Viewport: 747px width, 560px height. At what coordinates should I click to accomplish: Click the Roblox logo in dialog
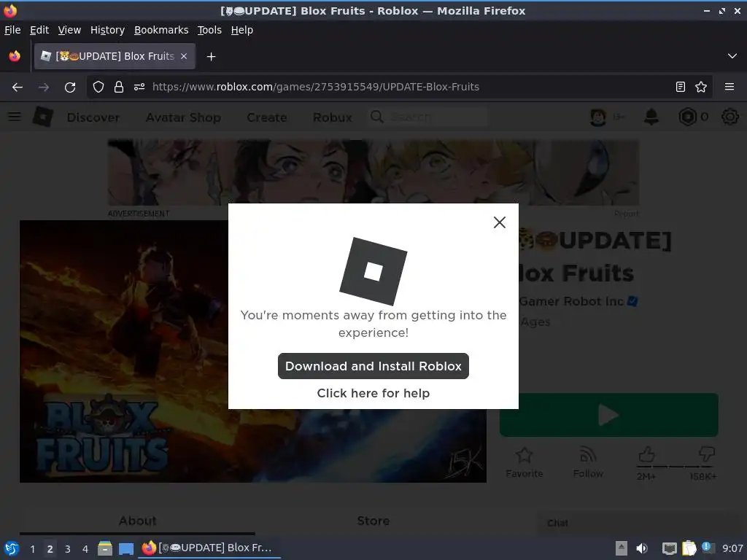(x=373, y=271)
